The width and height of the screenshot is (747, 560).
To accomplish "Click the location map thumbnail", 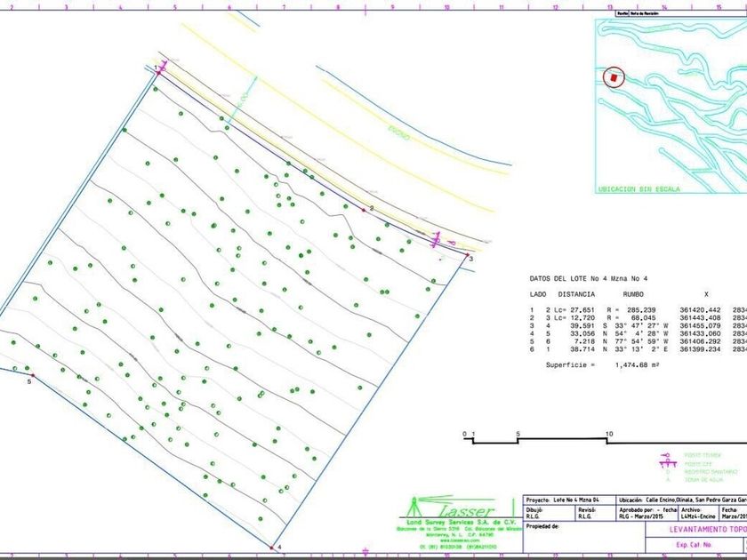I will [x=671, y=106].
